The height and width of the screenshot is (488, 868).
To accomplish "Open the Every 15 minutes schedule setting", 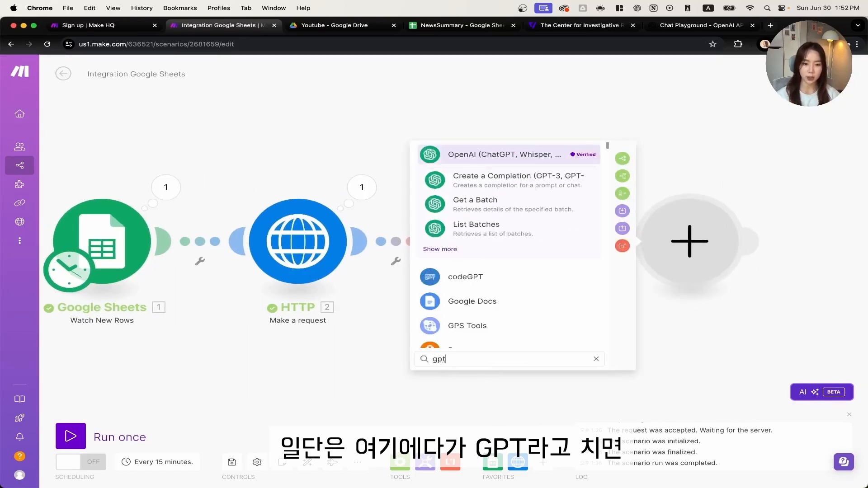I will [157, 462].
